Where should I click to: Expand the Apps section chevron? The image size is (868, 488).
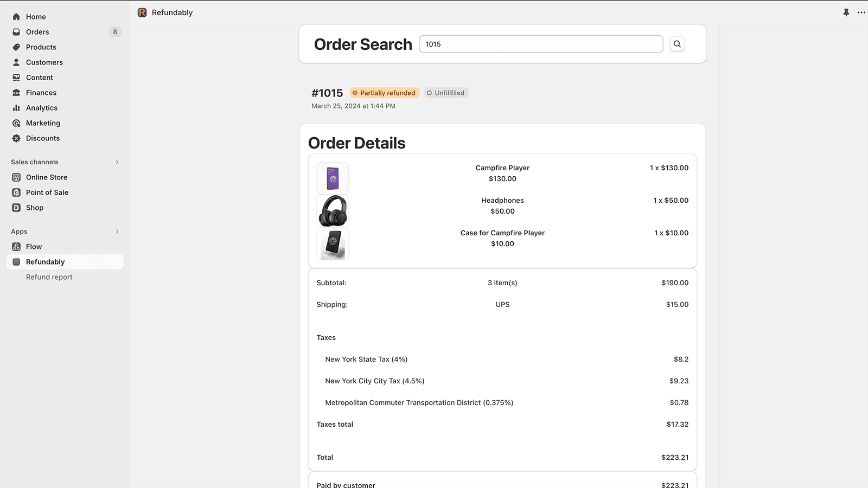tap(117, 232)
